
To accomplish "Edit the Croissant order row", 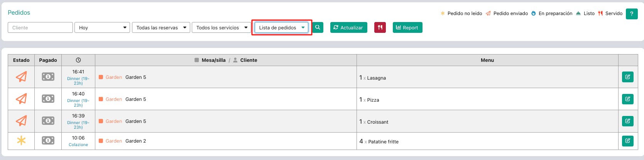I will point(627,121).
